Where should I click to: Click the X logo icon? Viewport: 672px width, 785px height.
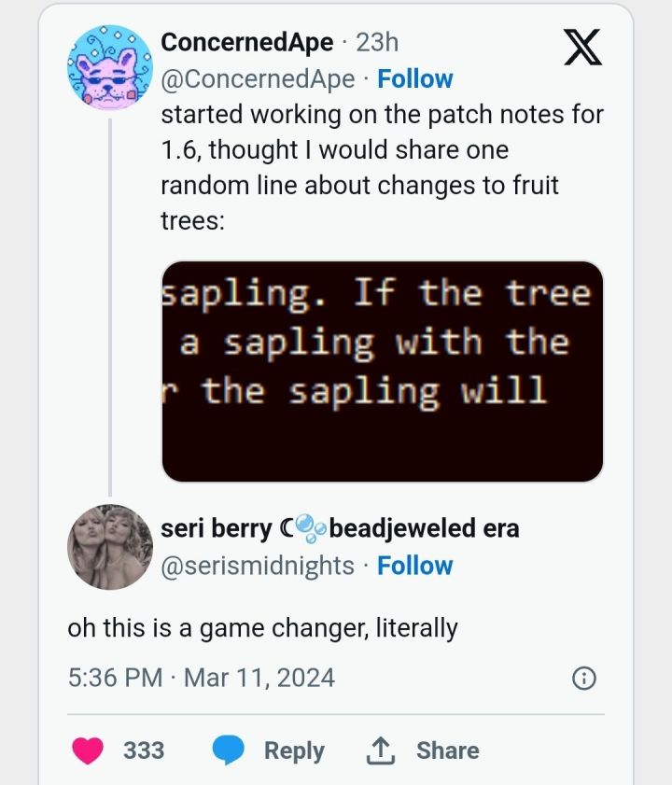pyautogui.click(x=583, y=48)
